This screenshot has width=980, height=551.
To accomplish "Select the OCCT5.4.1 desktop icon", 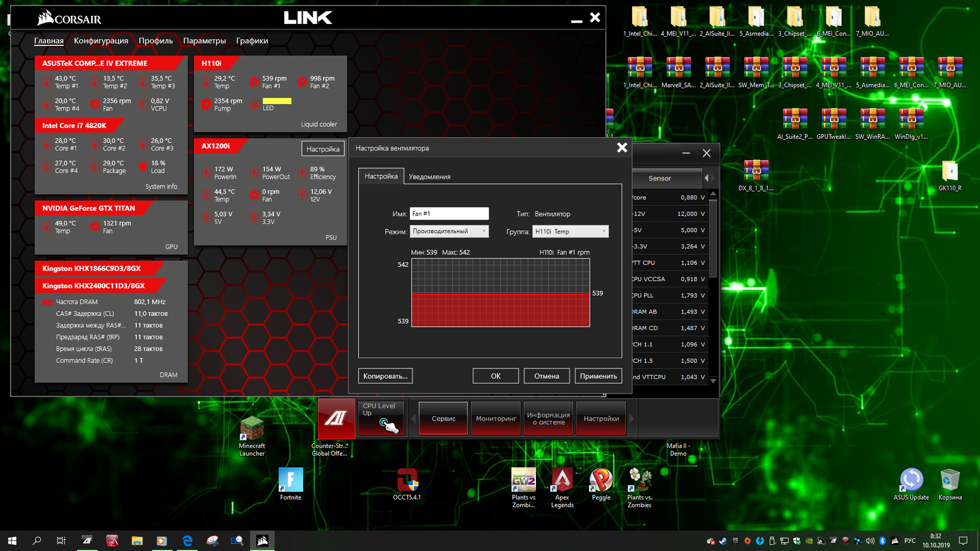I will click(x=407, y=484).
